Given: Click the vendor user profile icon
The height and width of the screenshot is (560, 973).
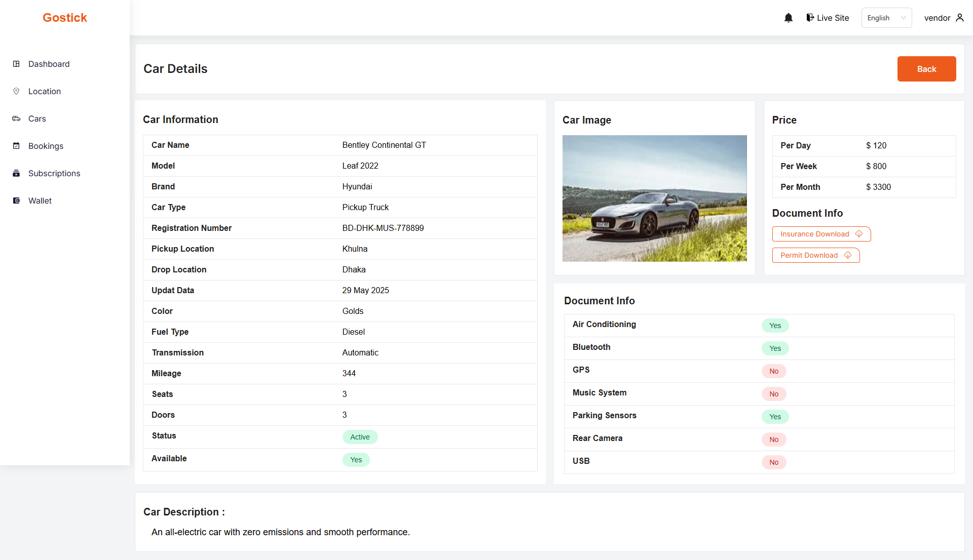Looking at the screenshot, I should pyautogui.click(x=959, y=18).
